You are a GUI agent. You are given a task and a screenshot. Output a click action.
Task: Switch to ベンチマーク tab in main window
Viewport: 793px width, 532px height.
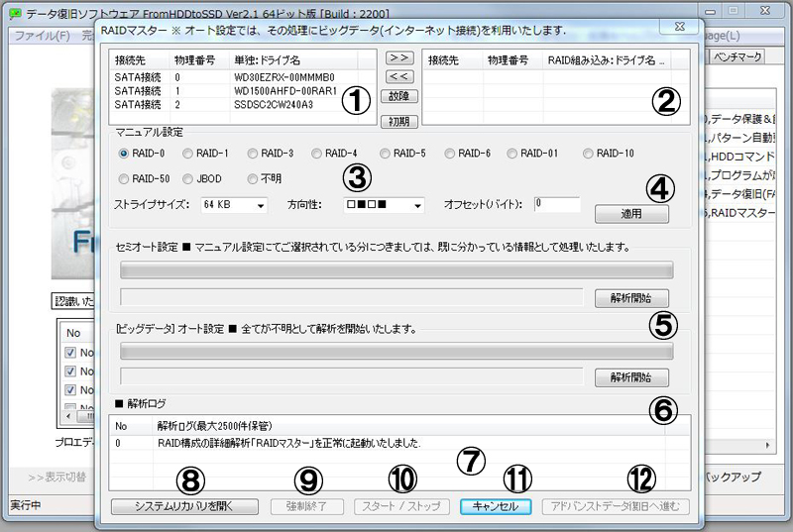737,56
